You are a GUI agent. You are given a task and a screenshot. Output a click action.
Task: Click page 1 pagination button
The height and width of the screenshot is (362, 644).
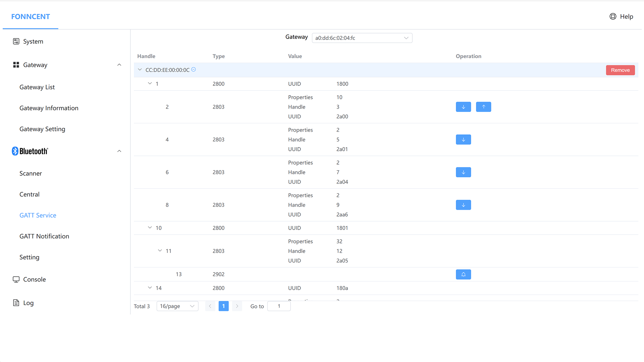pos(223,306)
